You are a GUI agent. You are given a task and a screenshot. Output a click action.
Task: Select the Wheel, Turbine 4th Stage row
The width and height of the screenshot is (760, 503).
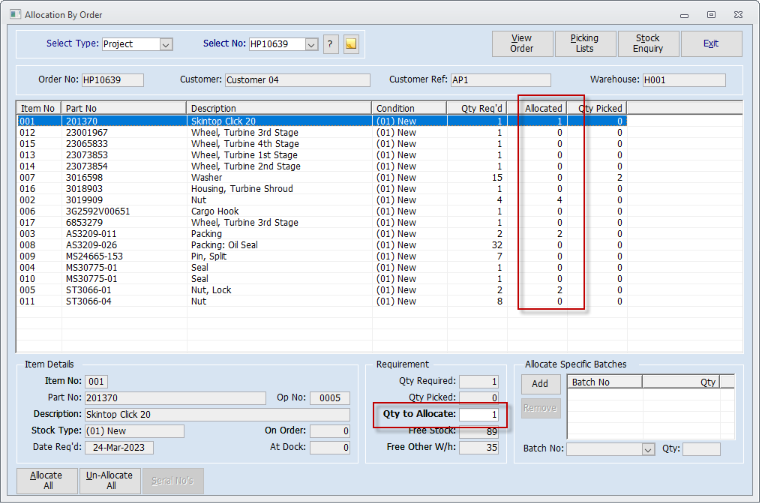[x=322, y=144]
